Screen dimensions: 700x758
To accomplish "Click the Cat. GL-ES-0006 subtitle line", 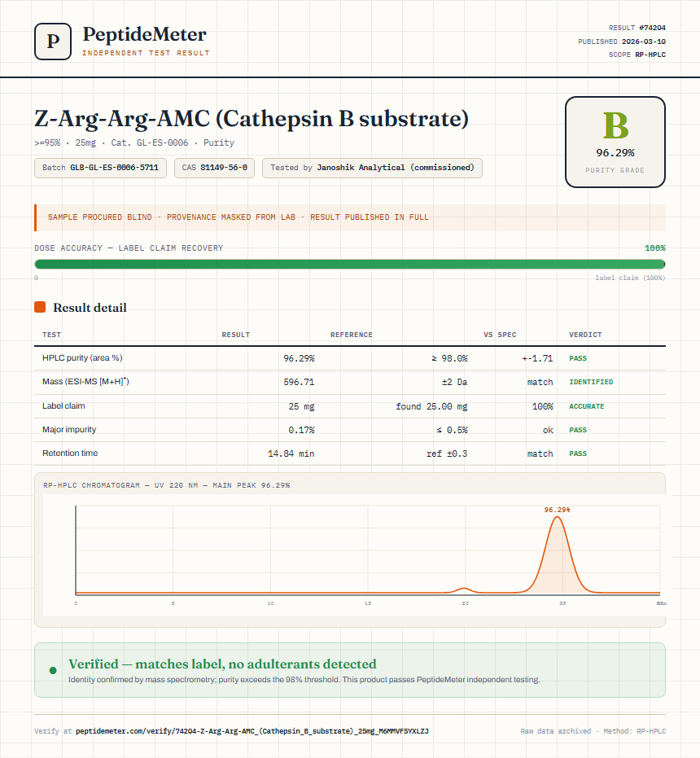I will pyautogui.click(x=134, y=142).
